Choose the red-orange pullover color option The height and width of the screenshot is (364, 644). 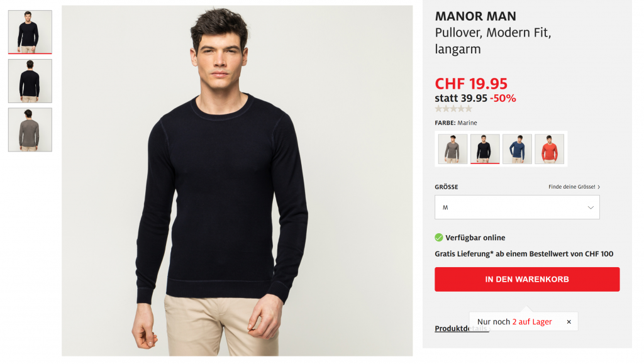549,149
